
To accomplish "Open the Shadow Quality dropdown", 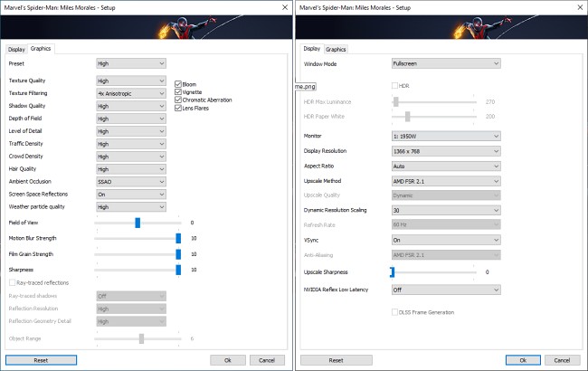I will point(131,106).
